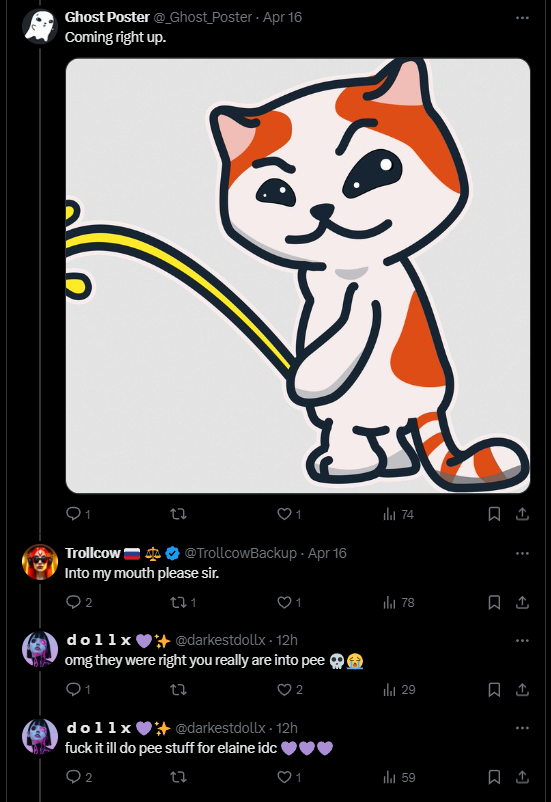551x802 pixels.
Task: Repost Ghost Poster's cat image post
Action: click(178, 514)
